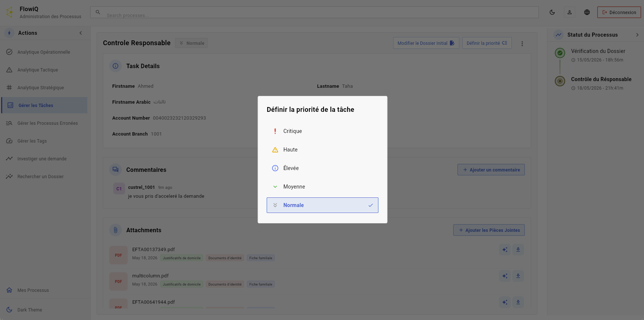Open Analytique Stratégique
Image resolution: width=644 pixels, height=320 pixels.
point(44,88)
